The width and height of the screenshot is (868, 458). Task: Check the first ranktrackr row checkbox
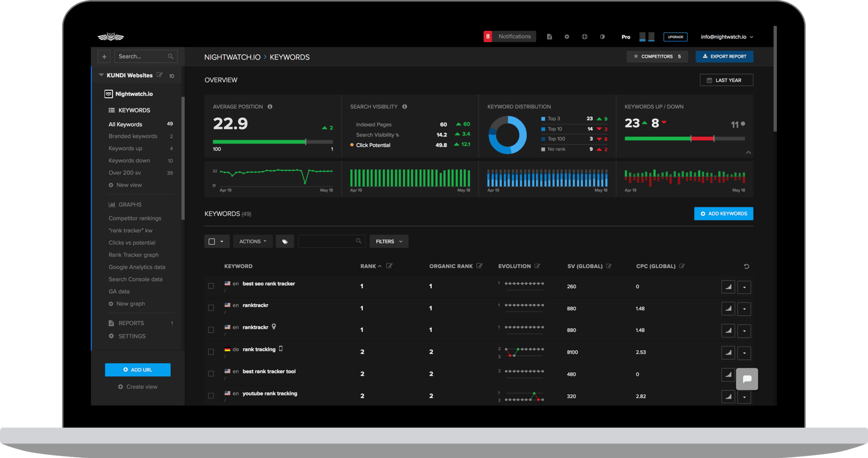coord(211,308)
